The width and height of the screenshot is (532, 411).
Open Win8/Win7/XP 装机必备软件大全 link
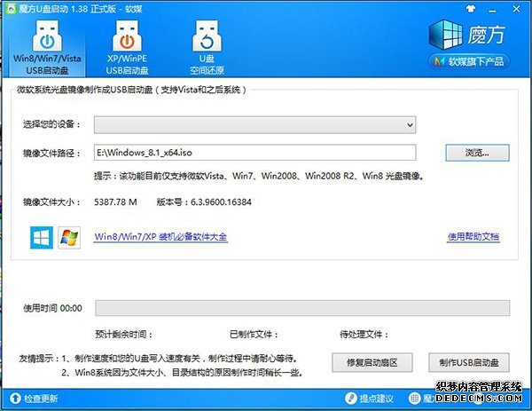(160, 237)
